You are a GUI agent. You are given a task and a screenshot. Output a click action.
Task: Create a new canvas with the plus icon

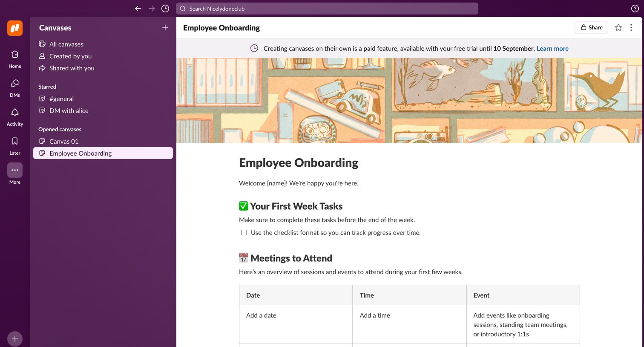point(165,28)
